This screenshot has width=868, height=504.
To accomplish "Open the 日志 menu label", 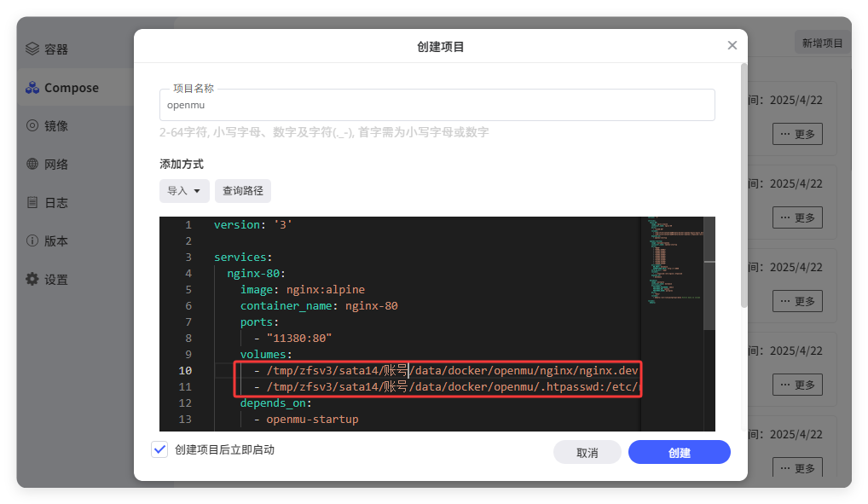I will [56, 203].
